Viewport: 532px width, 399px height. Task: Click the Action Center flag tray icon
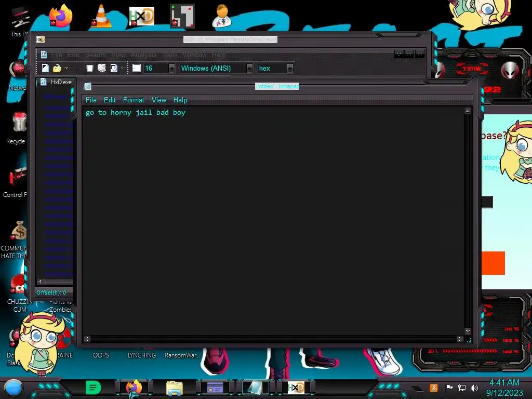(449, 388)
